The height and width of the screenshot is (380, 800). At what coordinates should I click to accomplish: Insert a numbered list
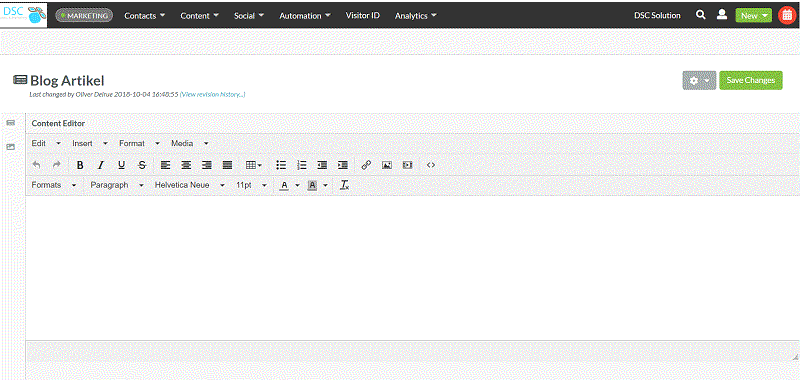[302, 165]
